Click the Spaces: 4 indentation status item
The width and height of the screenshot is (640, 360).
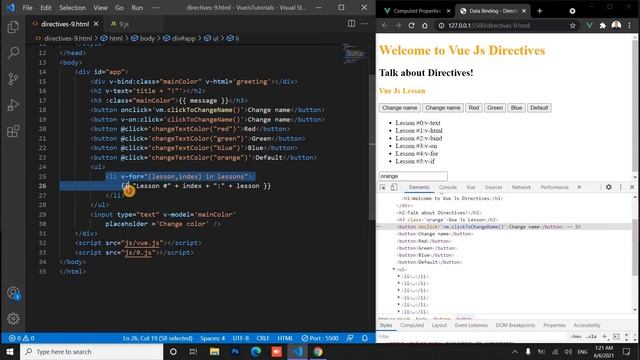point(213,338)
